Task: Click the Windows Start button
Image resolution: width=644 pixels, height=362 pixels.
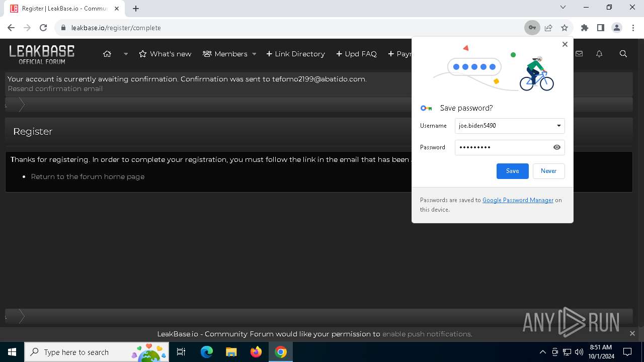Action: (12, 352)
